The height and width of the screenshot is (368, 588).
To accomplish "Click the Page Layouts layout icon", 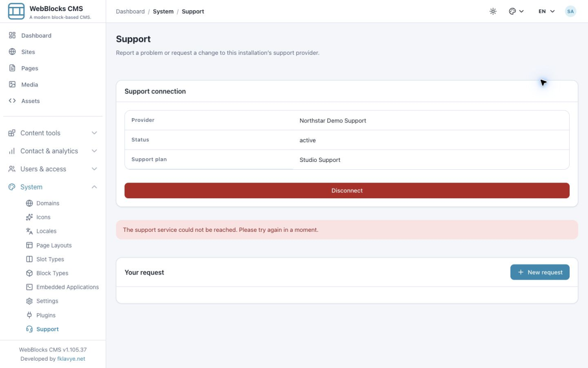I will click(29, 245).
